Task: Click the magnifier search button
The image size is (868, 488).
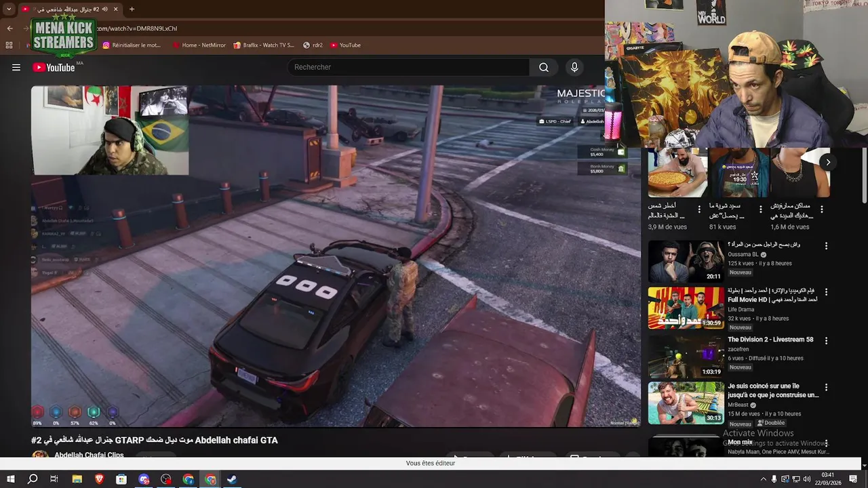Action: tap(544, 67)
